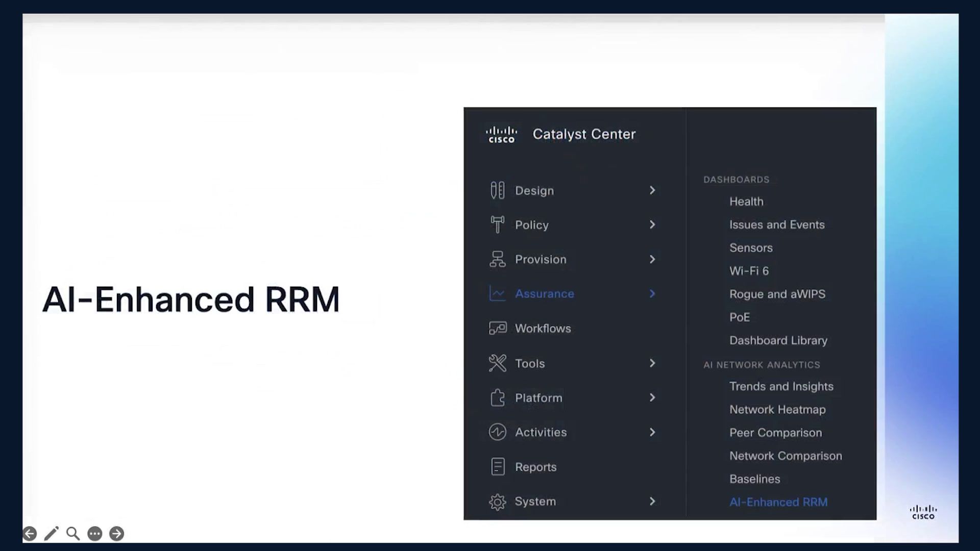Click the Provision network icon

(497, 259)
